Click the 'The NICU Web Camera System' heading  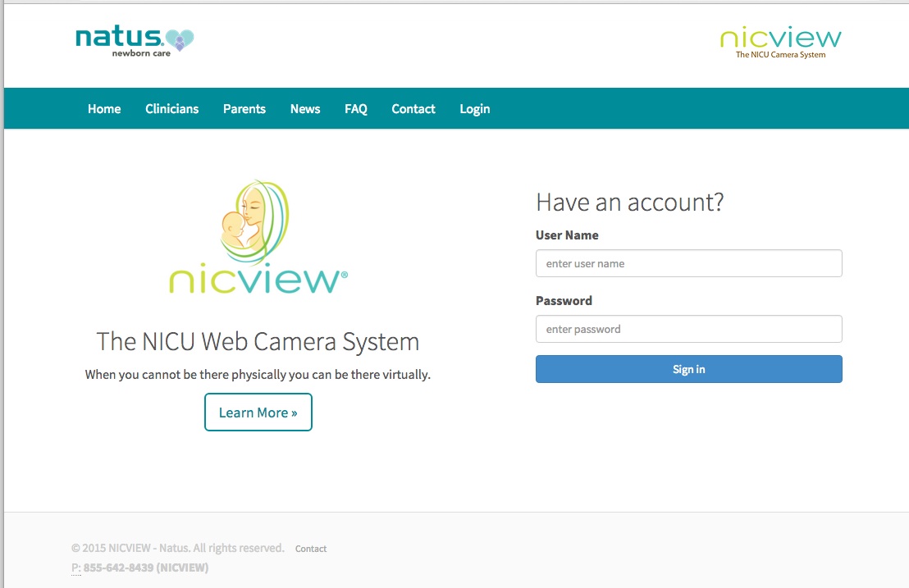tap(258, 341)
